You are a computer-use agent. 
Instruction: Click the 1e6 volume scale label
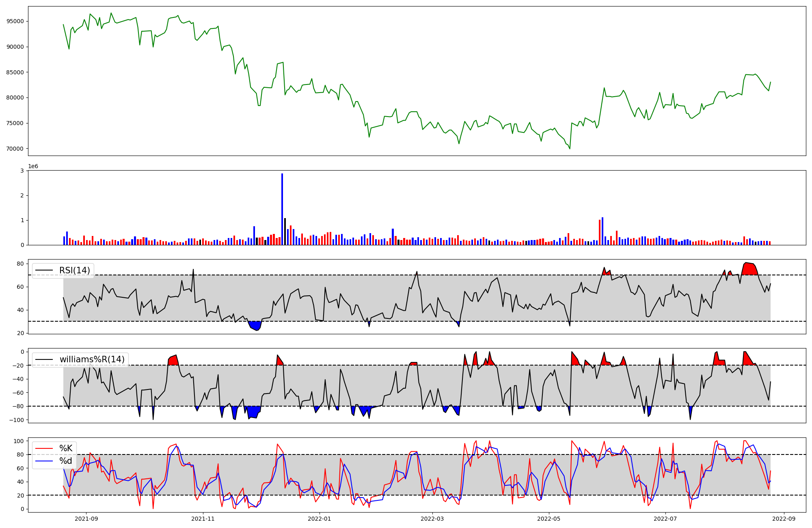click(x=33, y=167)
